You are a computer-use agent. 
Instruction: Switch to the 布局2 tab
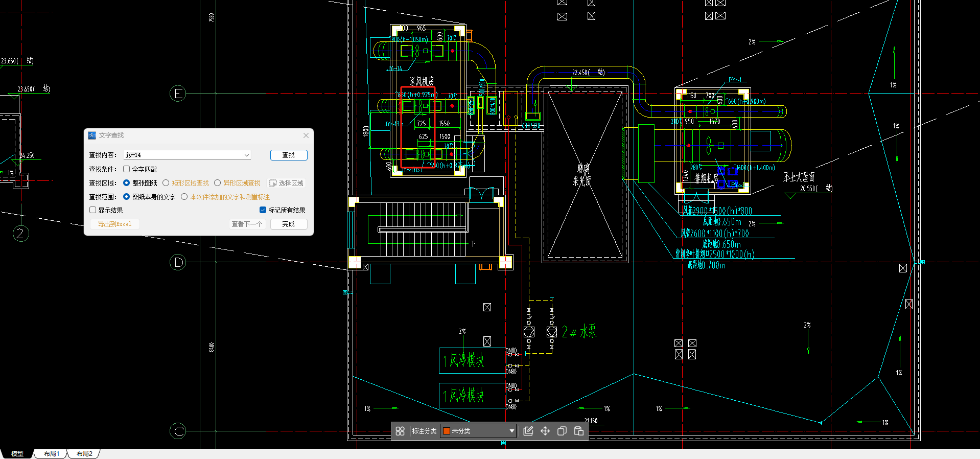[x=84, y=453]
